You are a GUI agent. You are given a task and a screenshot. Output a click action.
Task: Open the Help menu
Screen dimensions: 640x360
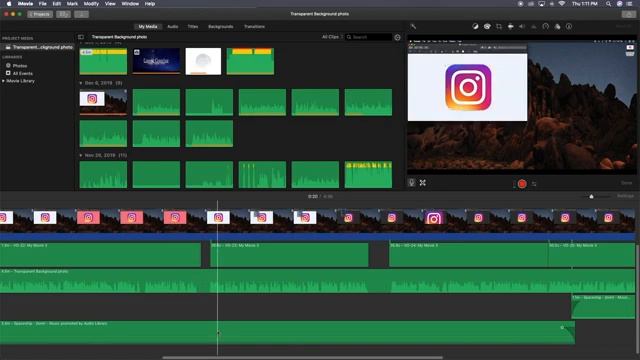(x=150, y=4)
